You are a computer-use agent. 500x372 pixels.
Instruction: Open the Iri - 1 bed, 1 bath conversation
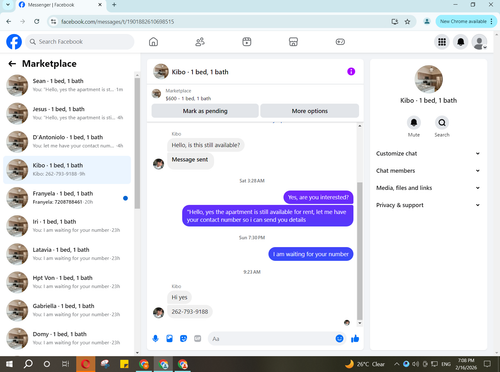tap(67, 226)
